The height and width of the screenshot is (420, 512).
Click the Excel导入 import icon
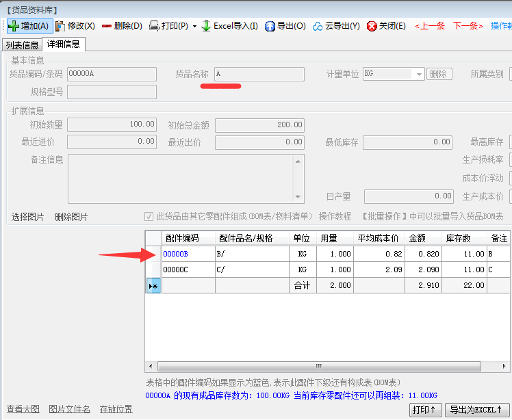pos(205,26)
